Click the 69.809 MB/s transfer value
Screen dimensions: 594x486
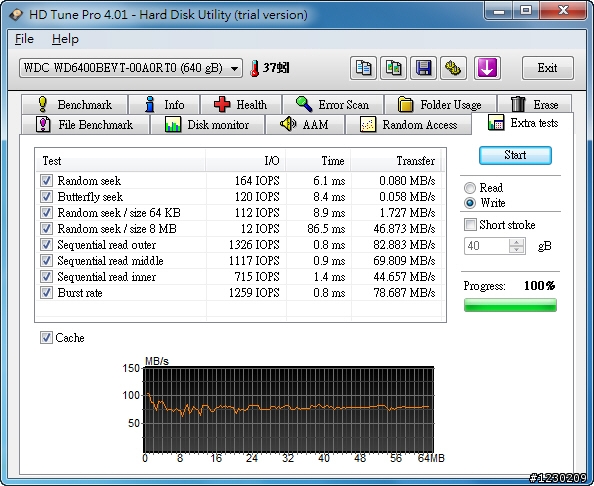(x=404, y=261)
